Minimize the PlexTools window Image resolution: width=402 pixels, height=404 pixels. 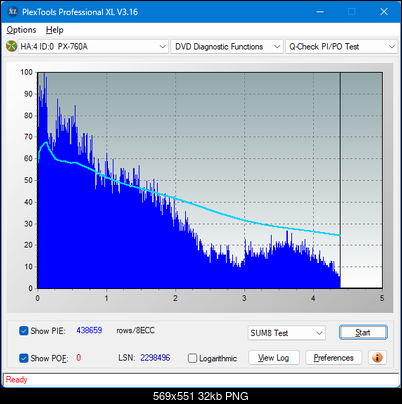pos(320,12)
